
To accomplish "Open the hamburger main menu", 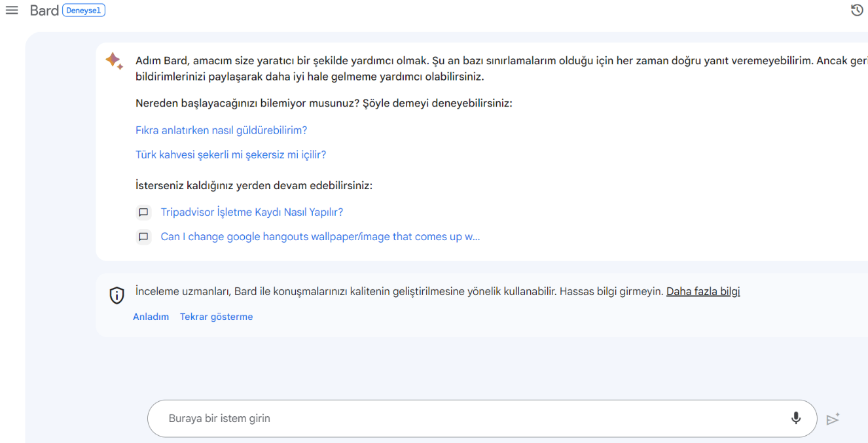I will pyautogui.click(x=12, y=10).
